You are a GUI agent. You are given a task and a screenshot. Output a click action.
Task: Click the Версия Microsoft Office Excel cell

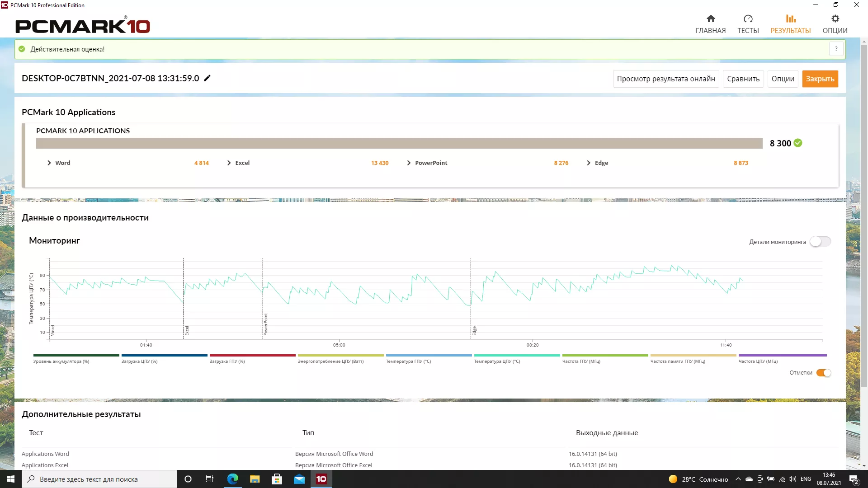pyautogui.click(x=334, y=465)
